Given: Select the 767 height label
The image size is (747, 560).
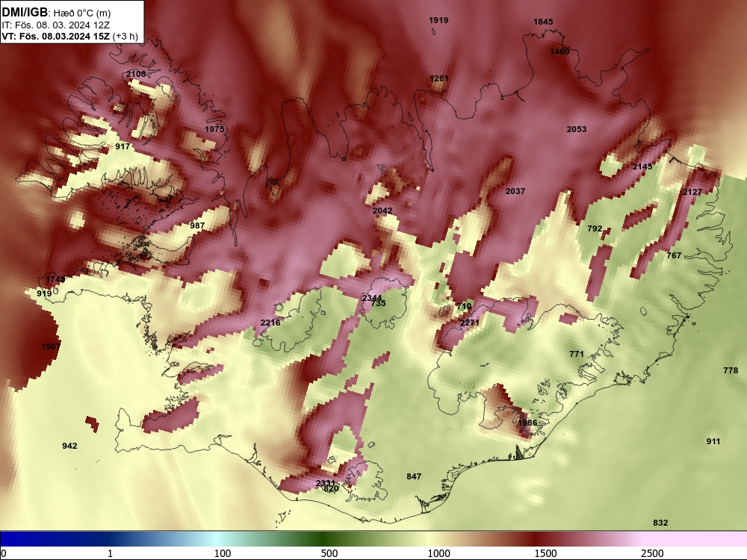Looking at the screenshot, I should [x=674, y=255].
